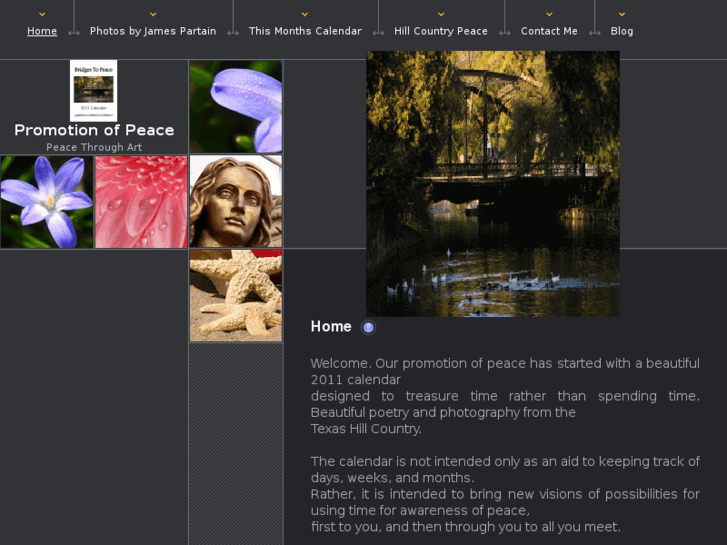This screenshot has width=727, height=545.
Task: Expand chevron above Photos by James Partain
Action: [x=153, y=14]
